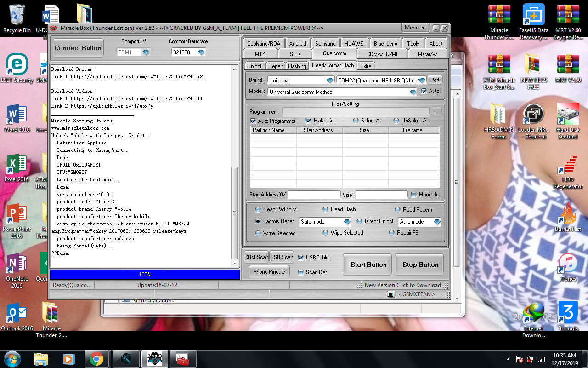This screenshot has height=368, width=588.
Task: Open the Miracle Thunder_2 folder at the bottom left
Action: [51, 320]
